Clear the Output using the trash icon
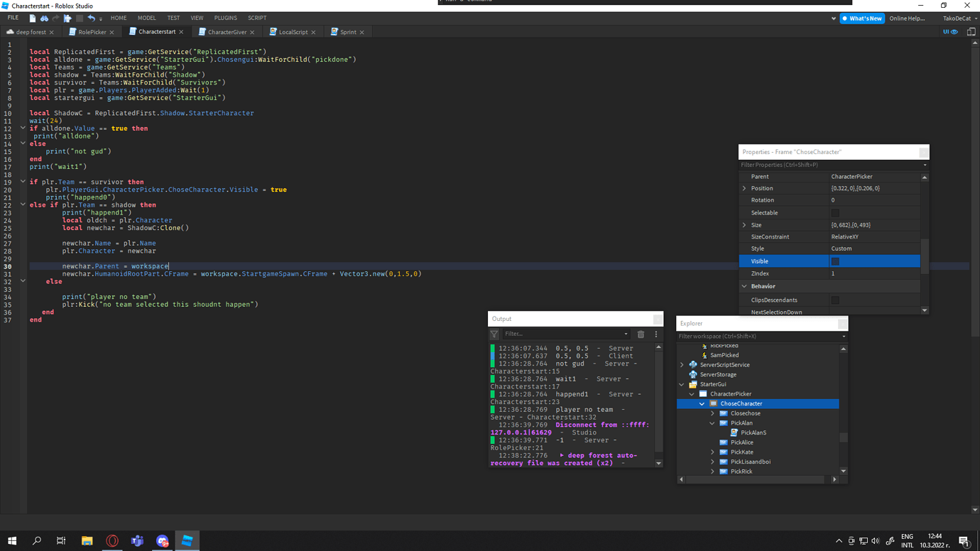This screenshot has height=551, width=980. (x=640, y=334)
